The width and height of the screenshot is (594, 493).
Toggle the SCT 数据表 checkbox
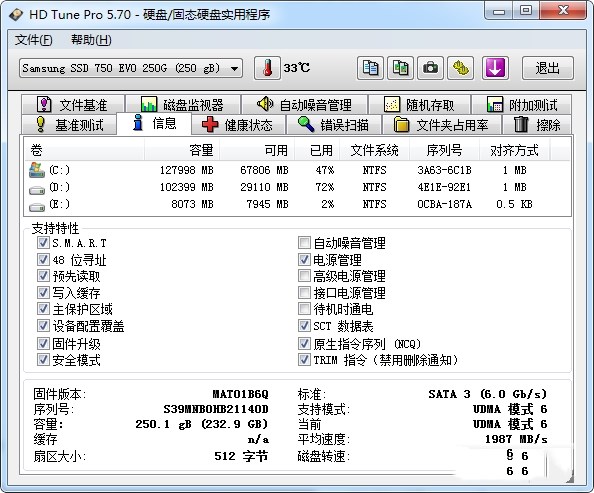coord(304,326)
